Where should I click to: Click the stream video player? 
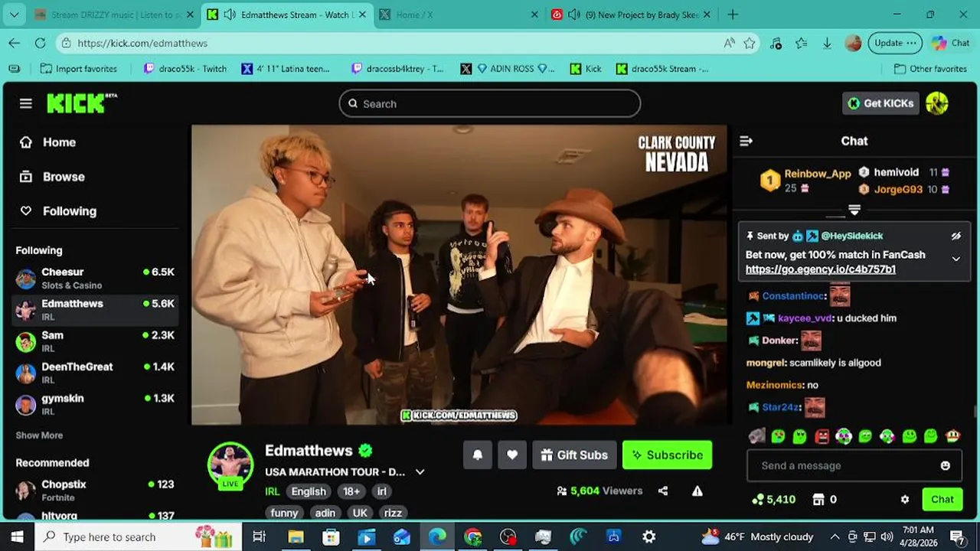459,275
